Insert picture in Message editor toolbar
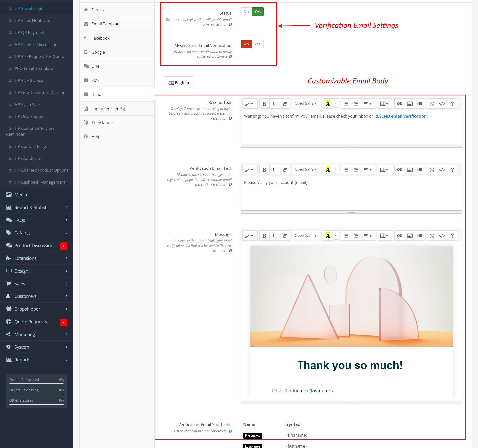Viewport: 478px width, 448px height. tap(410, 236)
